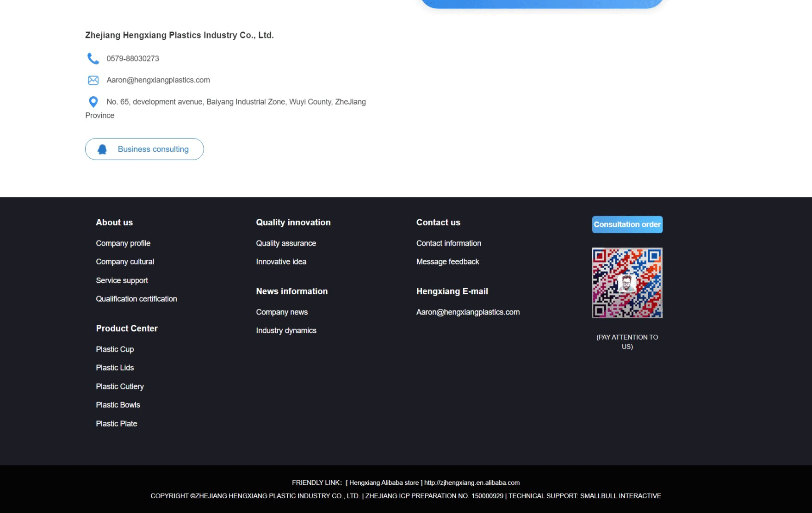Viewport: 812px width, 513px height.
Task: Click the Consultation order button
Action: [627, 224]
